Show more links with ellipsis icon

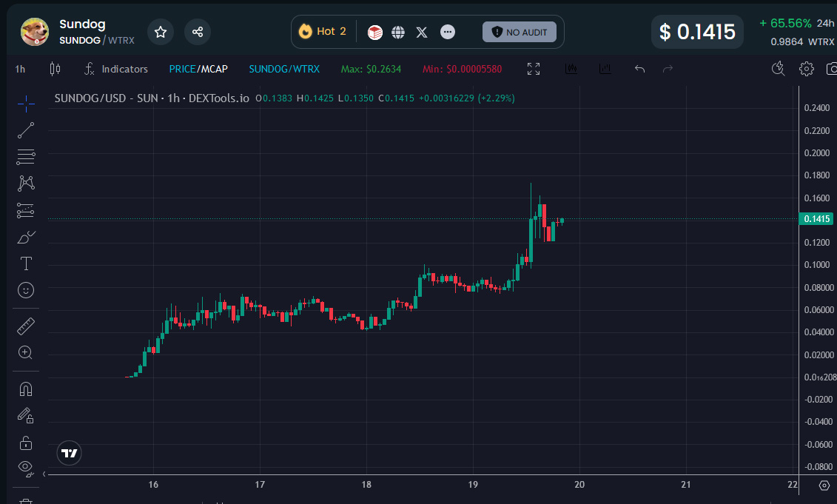pos(447,33)
